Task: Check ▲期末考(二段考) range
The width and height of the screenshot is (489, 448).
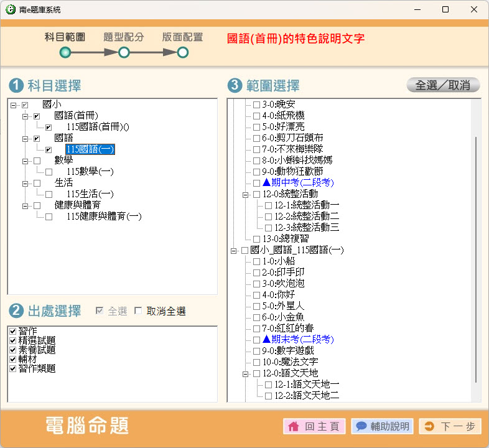Action: [256, 340]
